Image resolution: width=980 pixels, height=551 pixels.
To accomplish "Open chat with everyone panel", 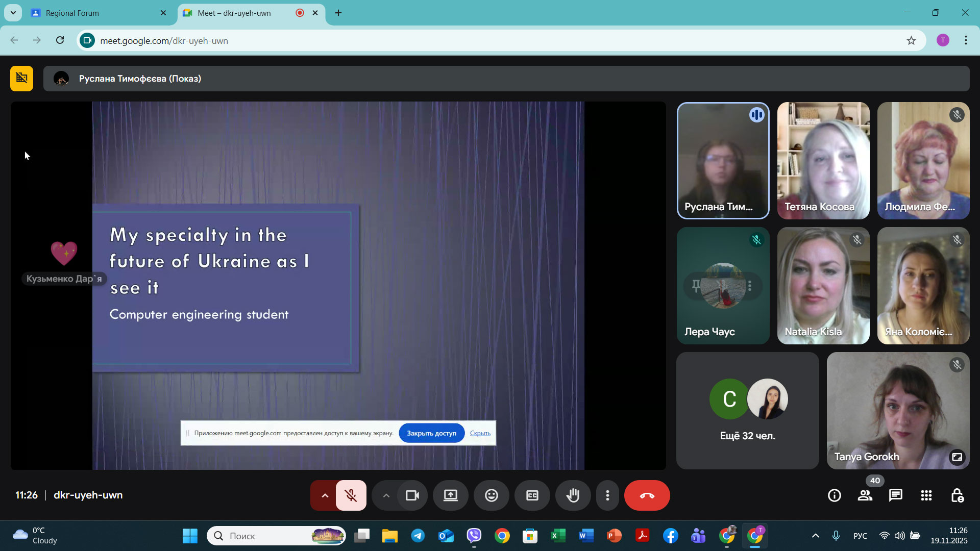I will click(x=895, y=495).
